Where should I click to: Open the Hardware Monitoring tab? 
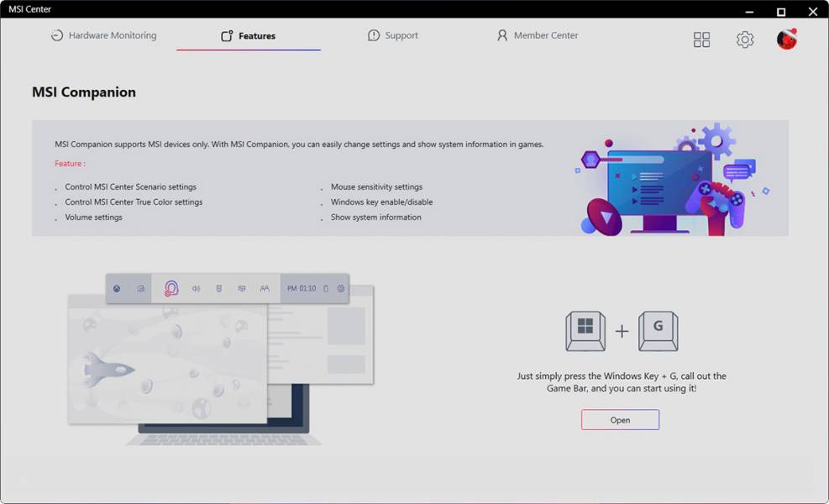pos(103,36)
